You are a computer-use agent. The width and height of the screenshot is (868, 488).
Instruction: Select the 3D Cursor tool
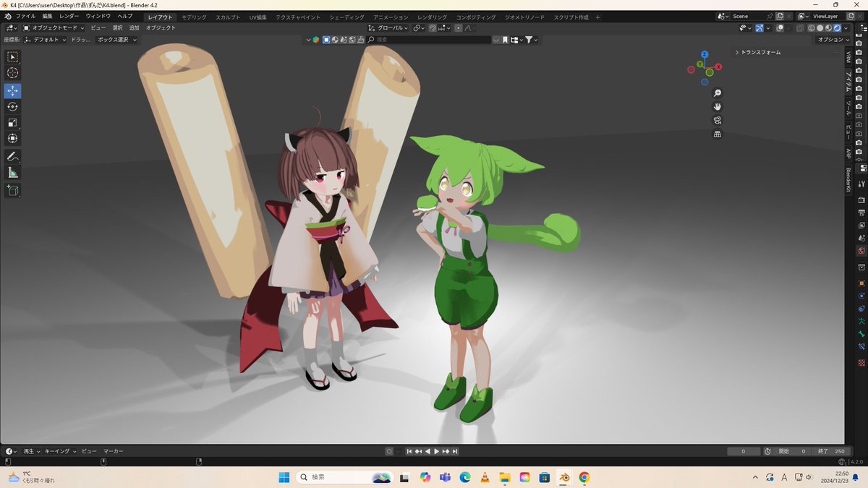click(12, 73)
